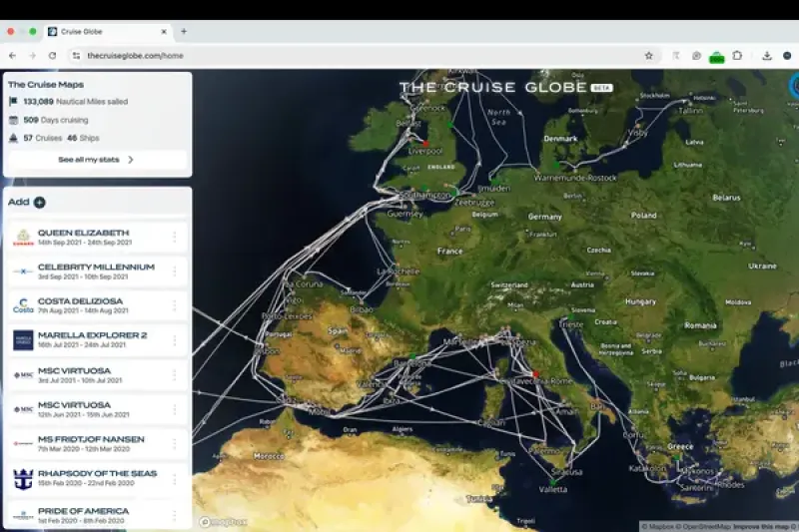Click MSC logo on June 2021 MSC Virtuosa row
Screen dimensions: 799x532
pyautogui.click(x=23, y=409)
